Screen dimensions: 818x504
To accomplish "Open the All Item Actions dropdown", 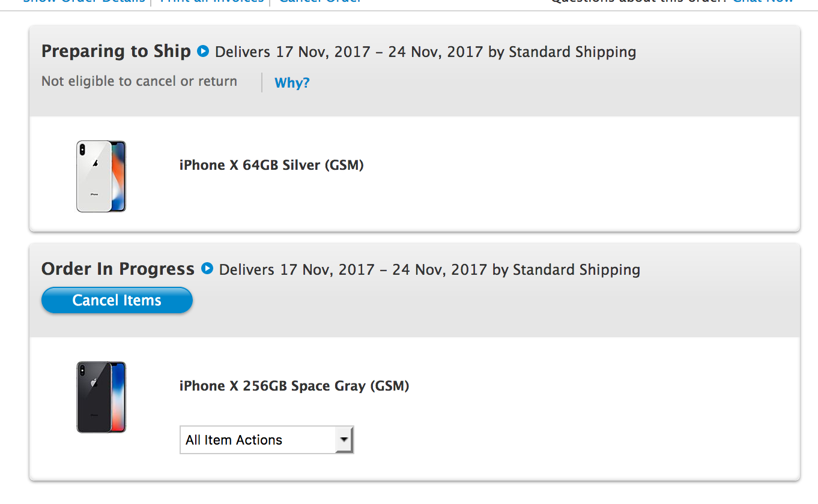I will [x=267, y=440].
